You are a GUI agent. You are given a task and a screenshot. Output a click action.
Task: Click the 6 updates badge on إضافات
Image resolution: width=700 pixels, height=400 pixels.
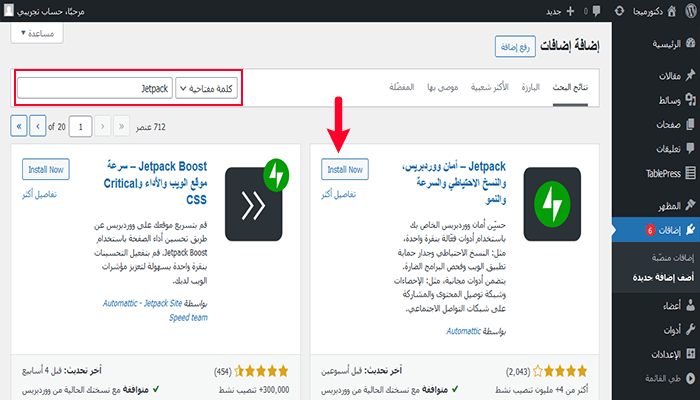[x=650, y=230]
